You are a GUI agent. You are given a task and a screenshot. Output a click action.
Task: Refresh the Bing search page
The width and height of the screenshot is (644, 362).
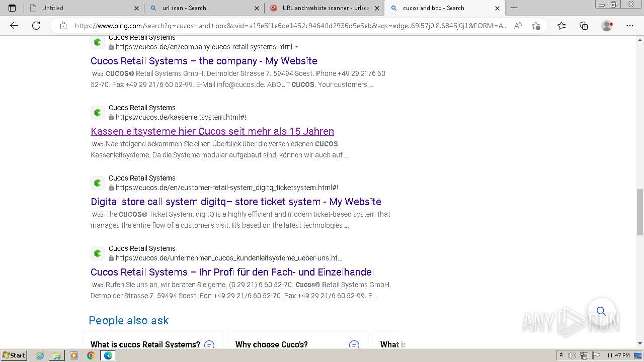tap(36, 26)
